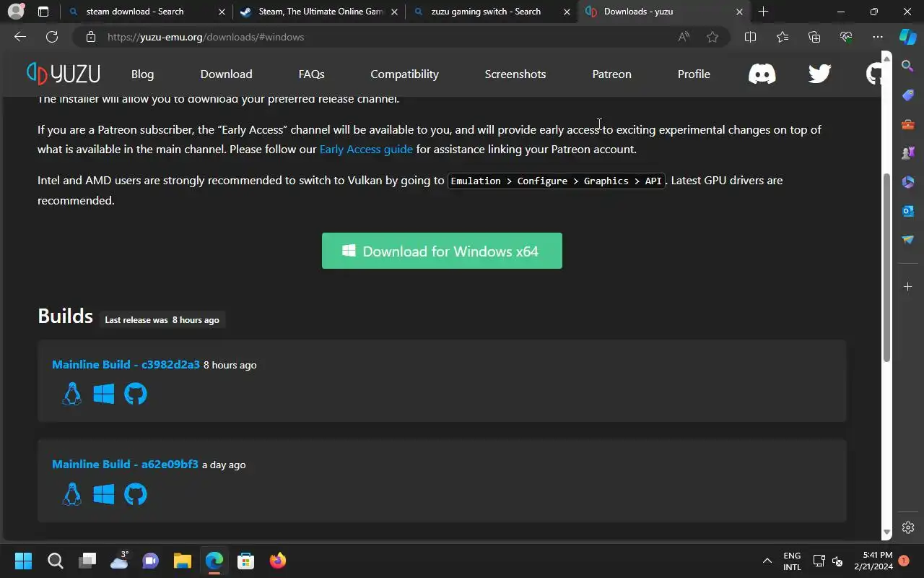Open the Download menu item

coord(226,74)
